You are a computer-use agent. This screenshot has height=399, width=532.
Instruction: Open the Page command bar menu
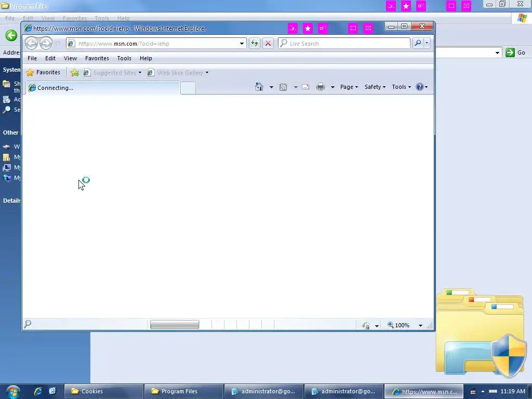tap(349, 87)
